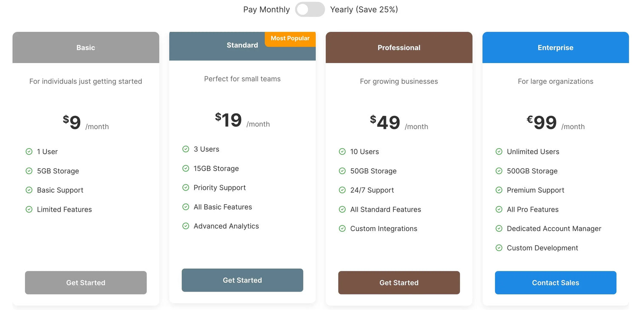
Task: Click the checkmark icon beside Unlimited Users
Action: 499,152
